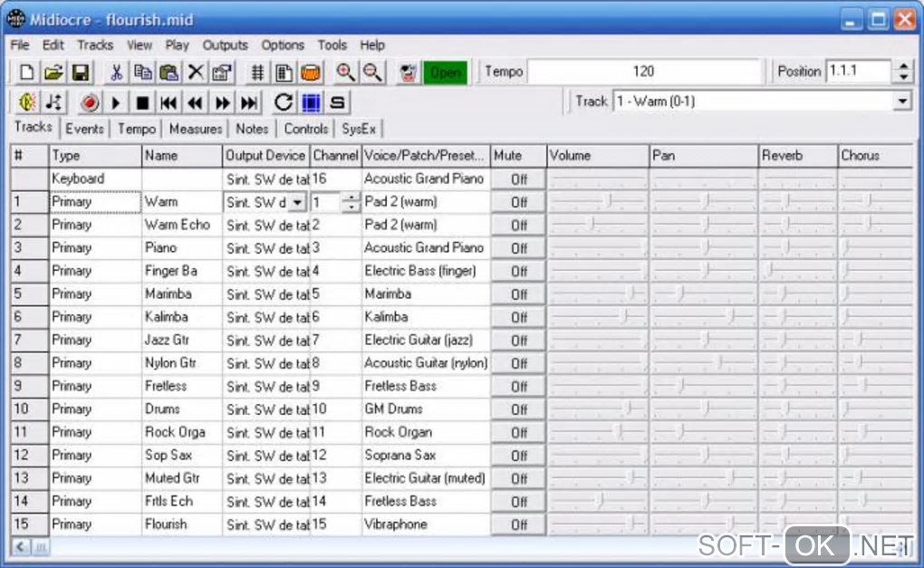Screen dimensions: 924x568
Task: Start recording with the red record button
Action: (90, 102)
